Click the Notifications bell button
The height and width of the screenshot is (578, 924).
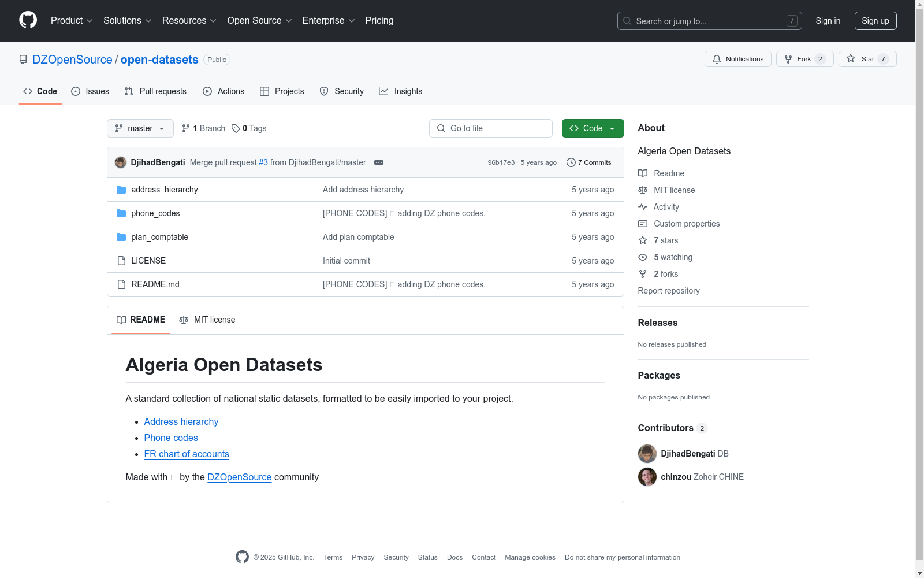click(x=738, y=59)
